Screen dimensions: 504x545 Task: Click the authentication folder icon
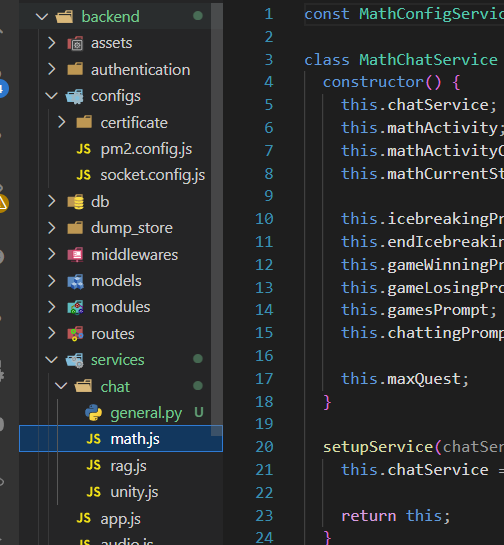[x=75, y=69]
